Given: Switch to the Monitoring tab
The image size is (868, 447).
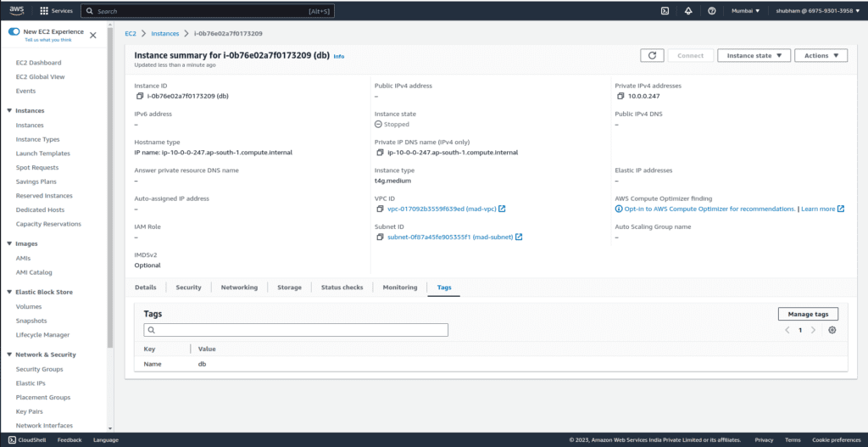Looking at the screenshot, I should coord(400,288).
